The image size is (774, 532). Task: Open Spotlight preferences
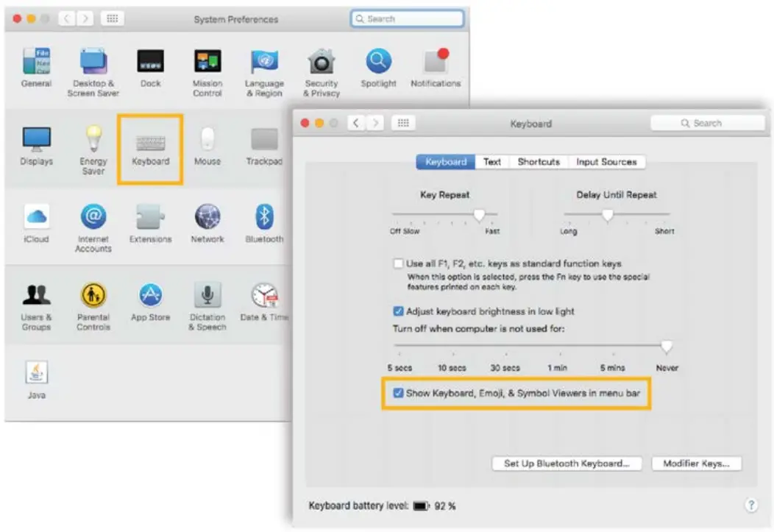379,67
